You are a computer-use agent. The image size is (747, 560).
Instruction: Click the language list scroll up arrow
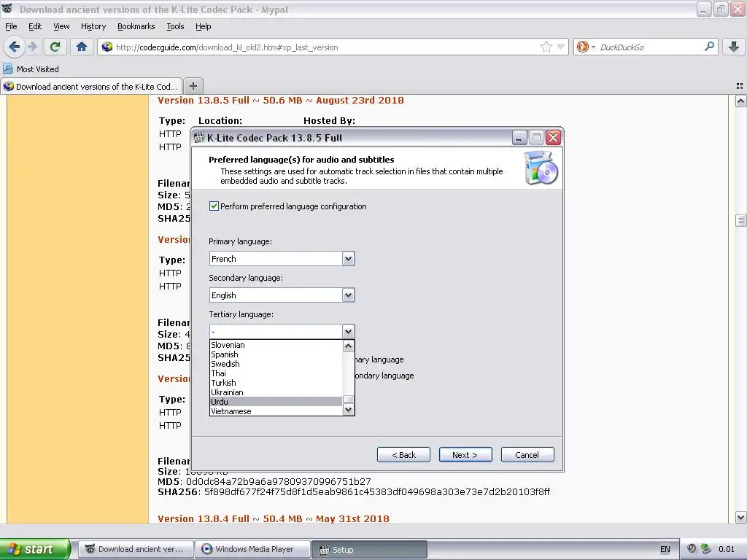pos(348,346)
